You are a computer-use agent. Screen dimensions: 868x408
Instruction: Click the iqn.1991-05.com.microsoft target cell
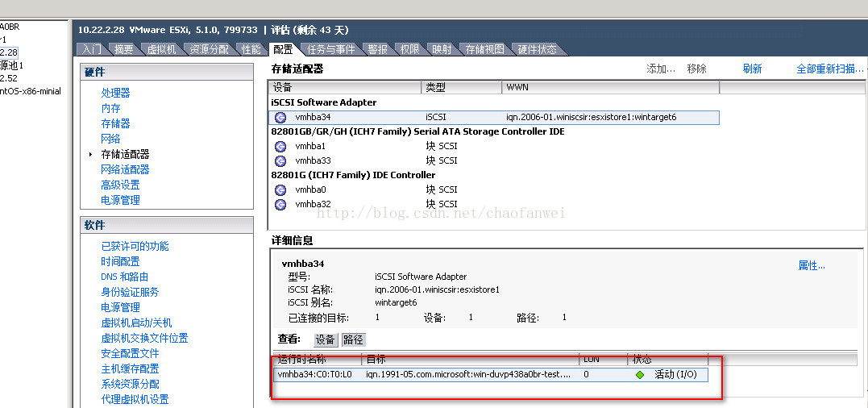[x=468, y=375]
